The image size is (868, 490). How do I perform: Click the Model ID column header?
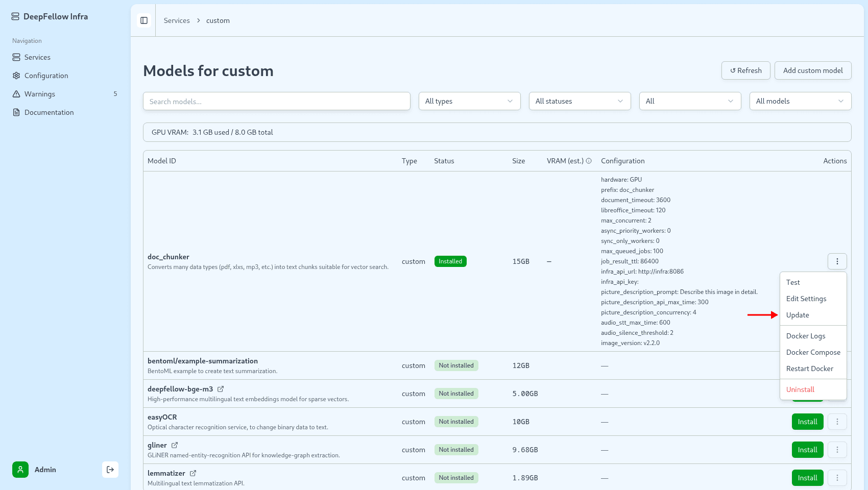click(162, 161)
